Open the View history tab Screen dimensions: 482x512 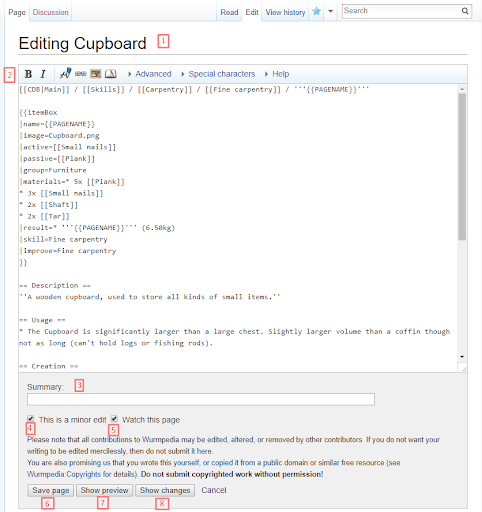pyautogui.click(x=285, y=12)
